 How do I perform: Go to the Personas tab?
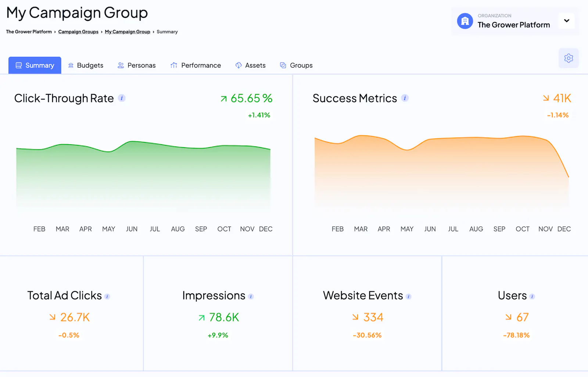tap(137, 65)
